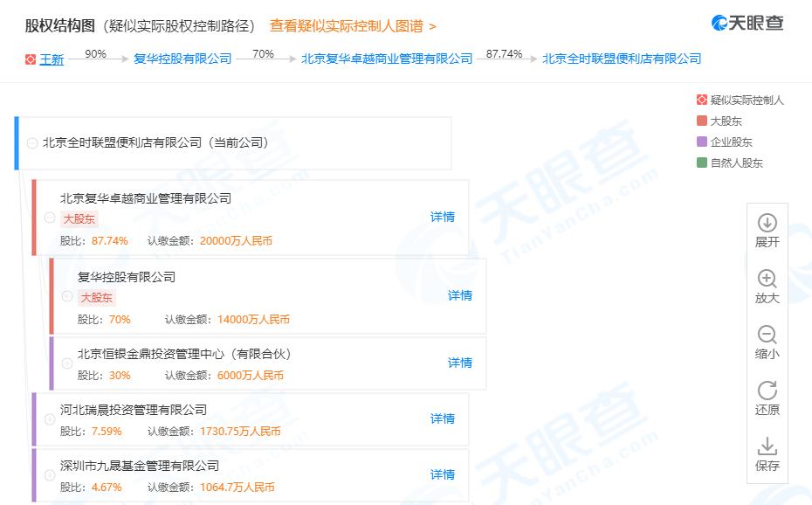Image resolution: width=812 pixels, height=505 pixels.
Task: Click the 缩小 zoom-out magnifier icon
Action: (x=767, y=335)
